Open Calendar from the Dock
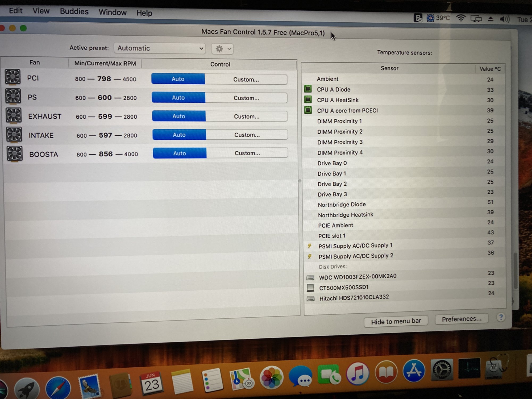532x399 pixels. [152, 383]
